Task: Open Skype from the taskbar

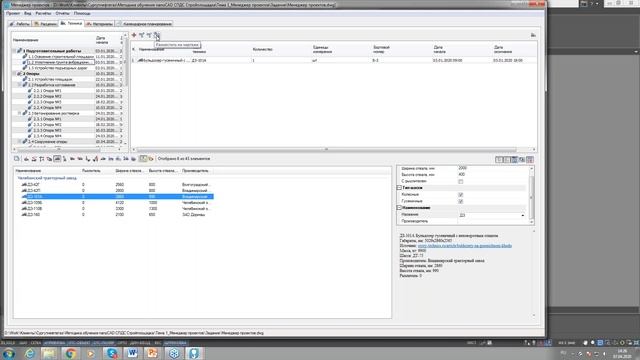Action: (112, 353)
